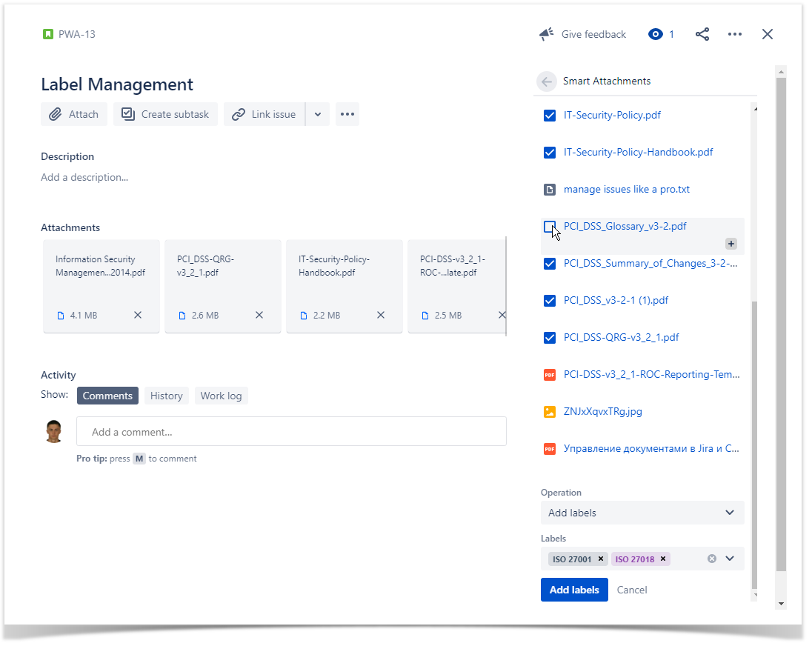
Task: Remove ISO 27001 label using its x
Action: [x=601, y=559]
